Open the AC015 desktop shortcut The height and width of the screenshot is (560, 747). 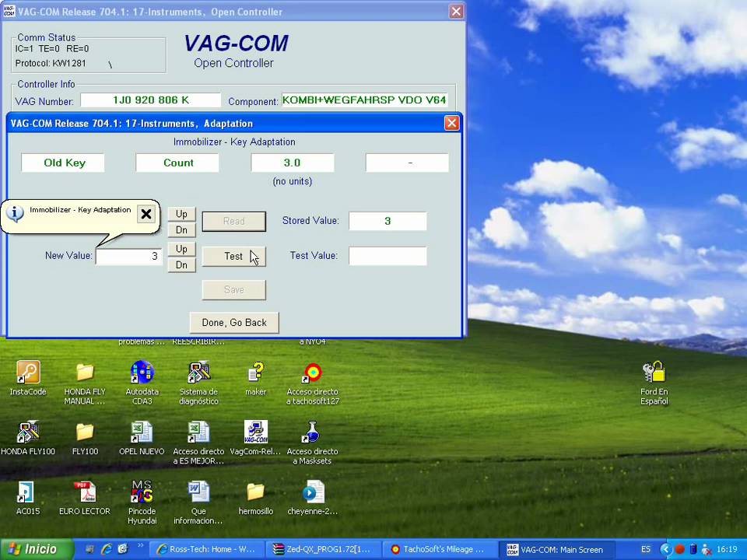point(28,498)
